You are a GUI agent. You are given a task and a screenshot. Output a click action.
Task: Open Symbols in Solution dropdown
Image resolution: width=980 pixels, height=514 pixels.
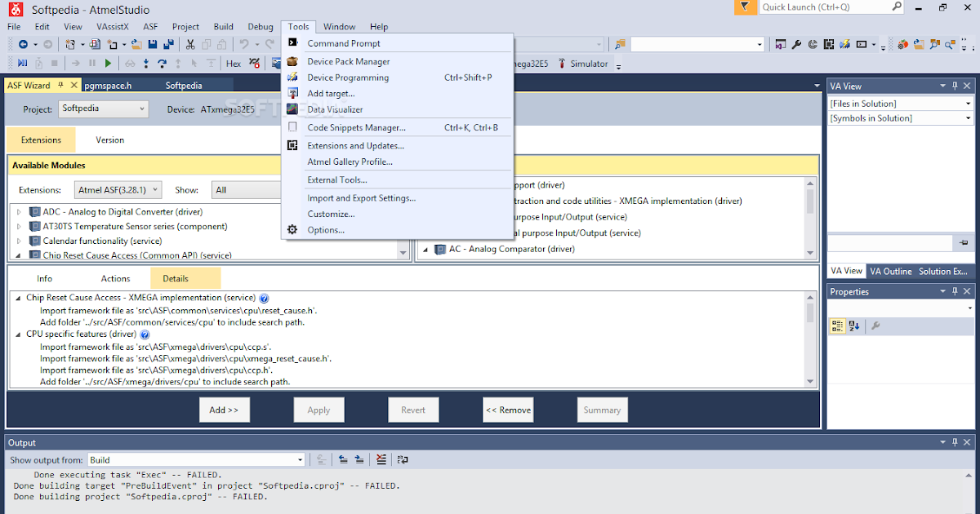(x=901, y=118)
